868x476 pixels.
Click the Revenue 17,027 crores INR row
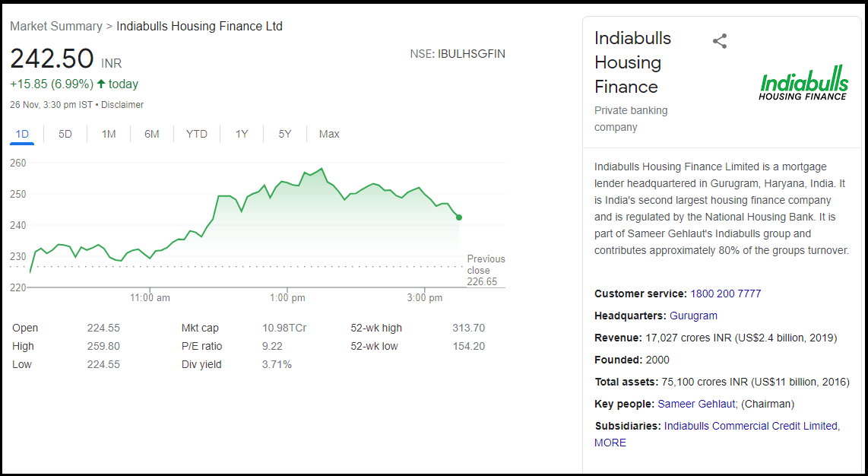[x=716, y=338]
